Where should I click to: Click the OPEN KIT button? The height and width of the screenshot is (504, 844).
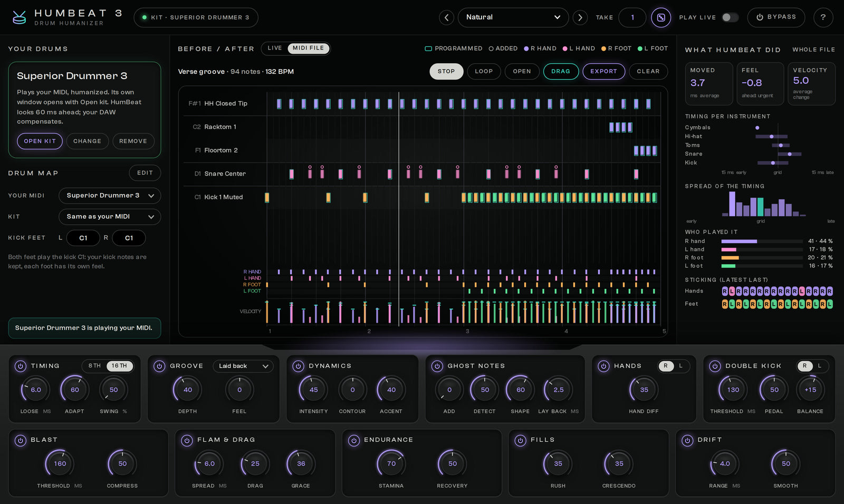point(40,141)
